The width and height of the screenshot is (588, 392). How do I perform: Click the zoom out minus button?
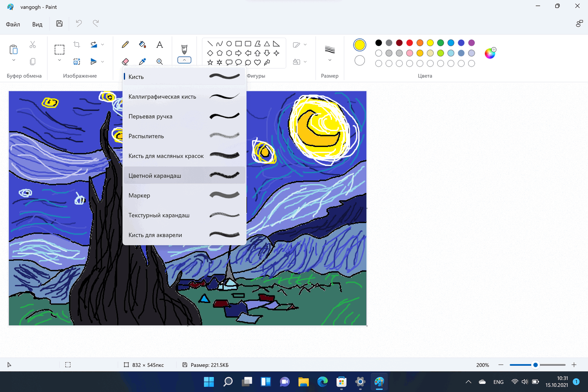pyautogui.click(x=501, y=365)
